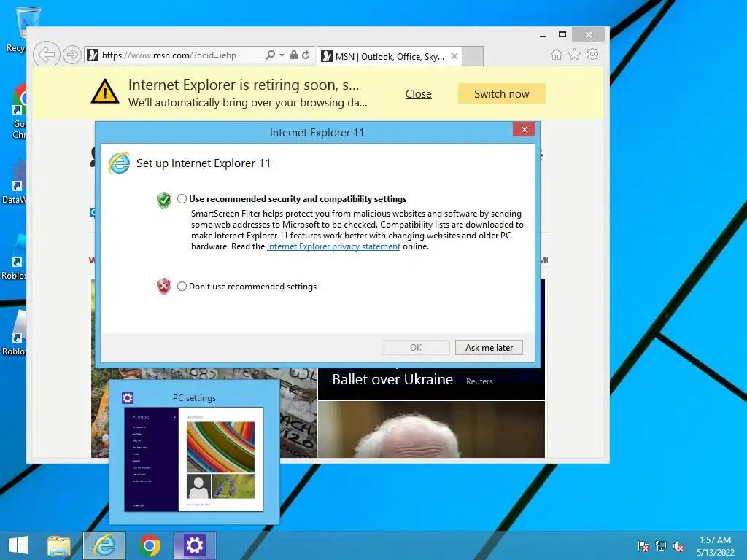Go to IE home page icon
Image resolution: width=747 pixels, height=560 pixels.
pos(557,55)
